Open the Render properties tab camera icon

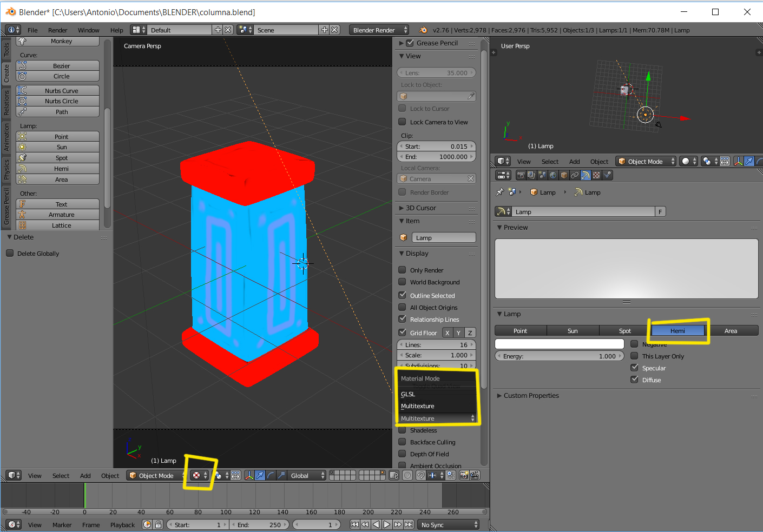point(521,175)
